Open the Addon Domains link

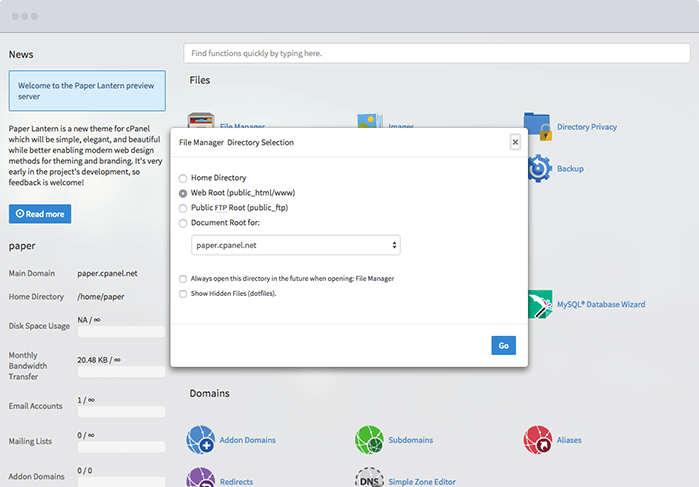click(246, 440)
